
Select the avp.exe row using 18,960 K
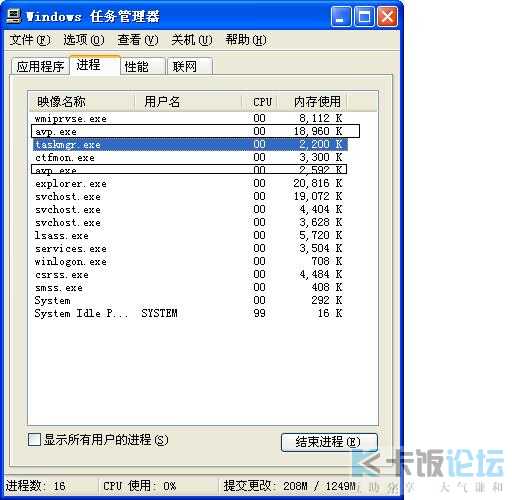pos(189,131)
